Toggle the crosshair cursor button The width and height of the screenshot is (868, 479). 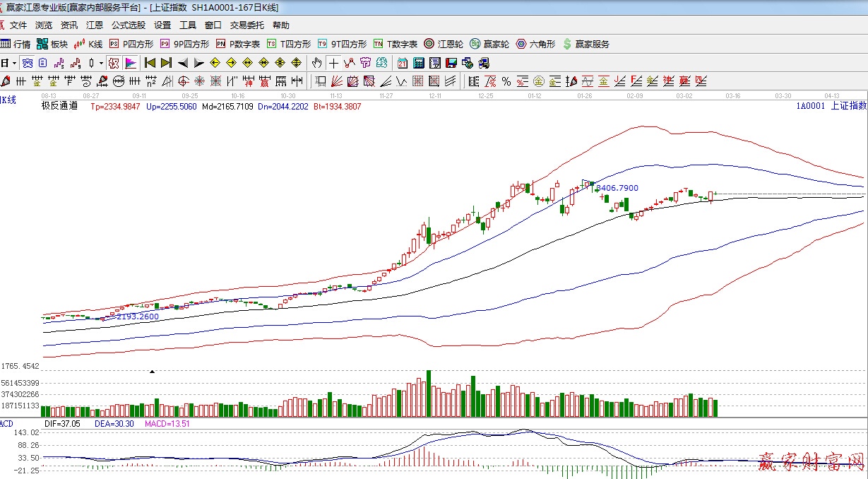(x=333, y=62)
